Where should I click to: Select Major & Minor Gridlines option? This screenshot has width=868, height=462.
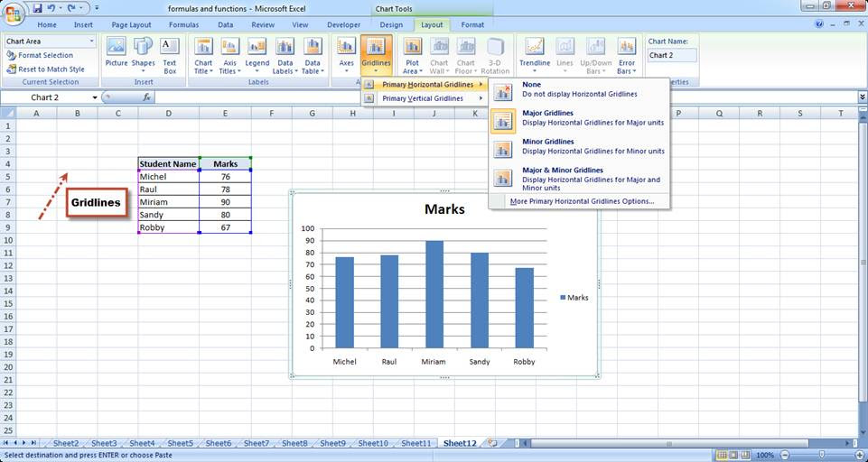click(579, 179)
